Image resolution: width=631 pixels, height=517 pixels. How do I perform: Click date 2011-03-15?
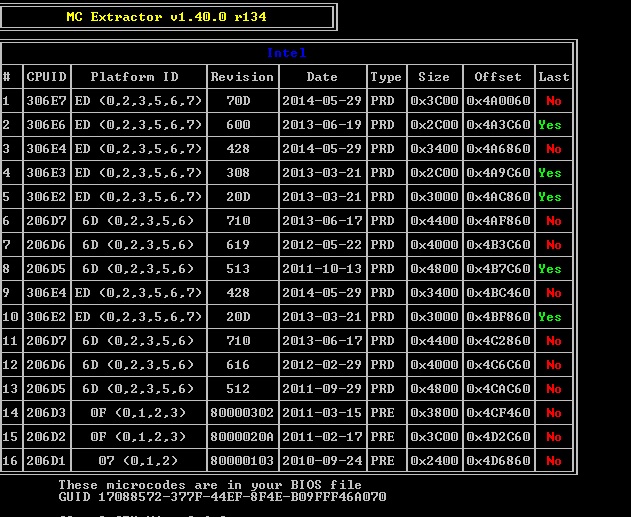pyautogui.click(x=322, y=413)
